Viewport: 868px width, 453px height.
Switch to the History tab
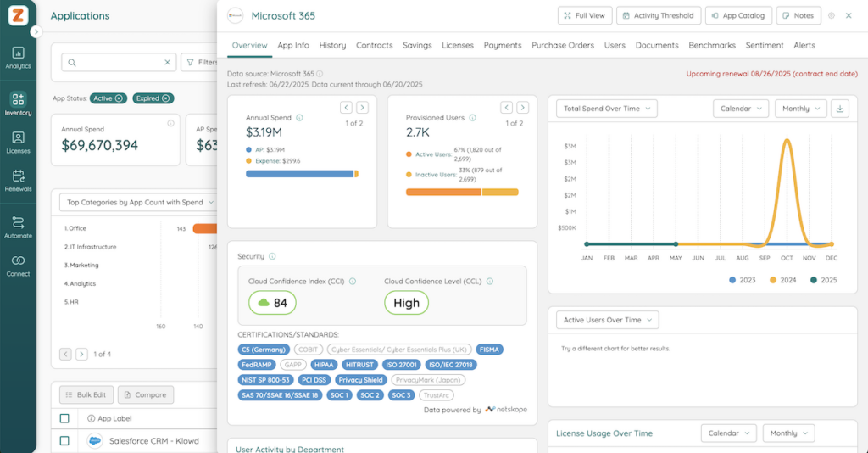pyautogui.click(x=332, y=46)
